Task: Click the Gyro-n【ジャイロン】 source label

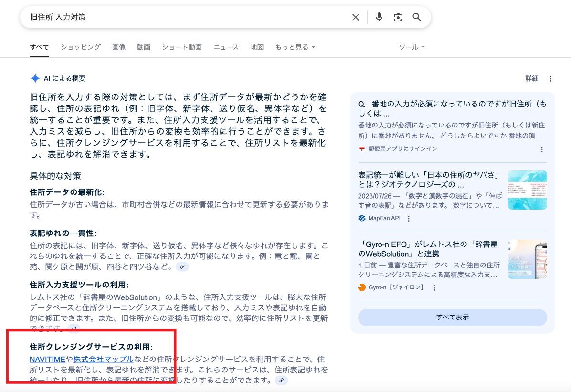Action: coord(397,287)
